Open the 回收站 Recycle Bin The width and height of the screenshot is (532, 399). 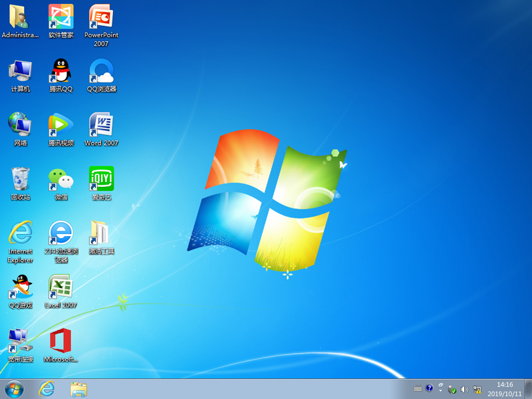point(20,180)
